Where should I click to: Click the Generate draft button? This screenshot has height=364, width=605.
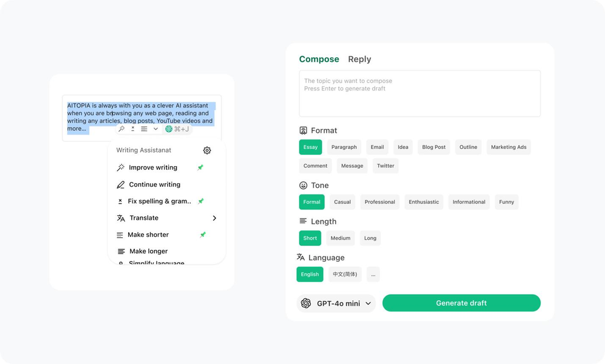point(461,303)
